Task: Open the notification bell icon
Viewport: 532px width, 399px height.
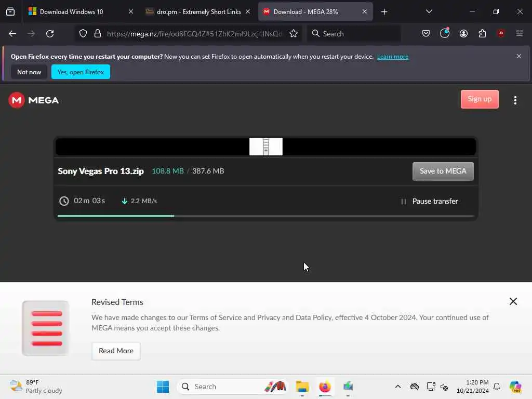Action: click(x=497, y=387)
